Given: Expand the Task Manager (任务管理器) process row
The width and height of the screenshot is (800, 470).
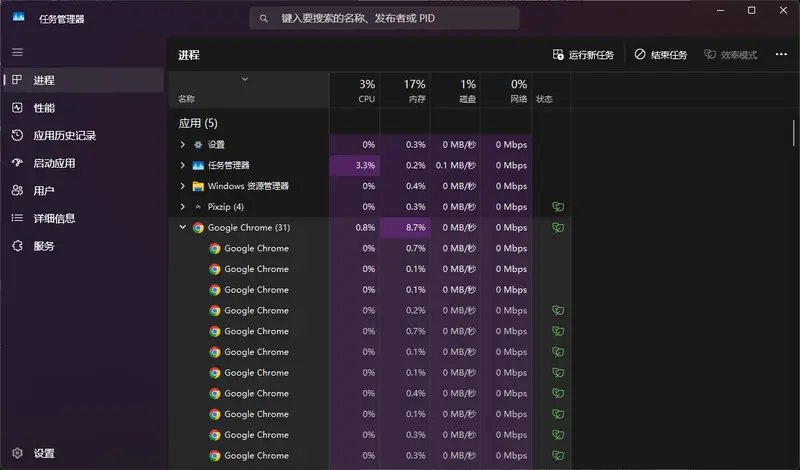Looking at the screenshot, I should tap(182, 165).
